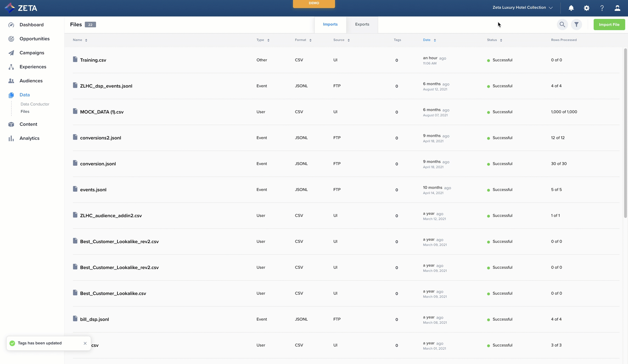Open the settings gear icon

[586, 8]
